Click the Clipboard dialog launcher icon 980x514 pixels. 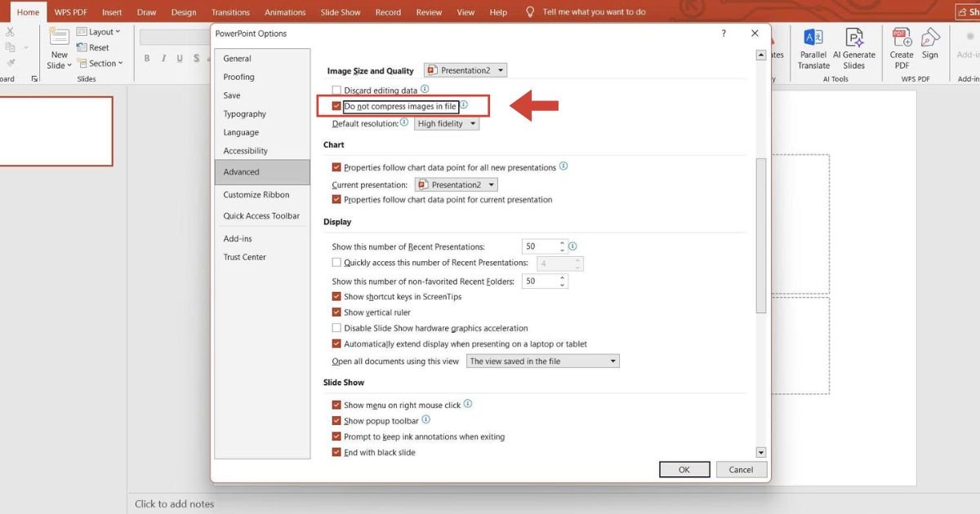[34, 79]
